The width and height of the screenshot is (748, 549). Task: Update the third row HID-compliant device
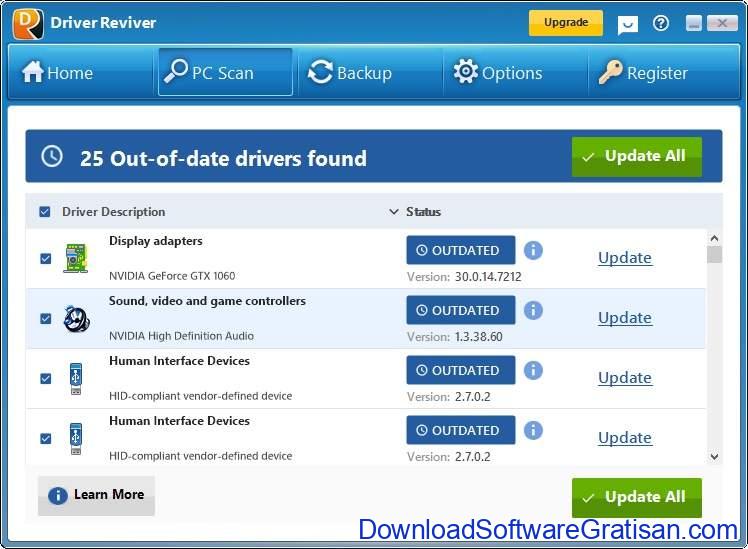625,378
